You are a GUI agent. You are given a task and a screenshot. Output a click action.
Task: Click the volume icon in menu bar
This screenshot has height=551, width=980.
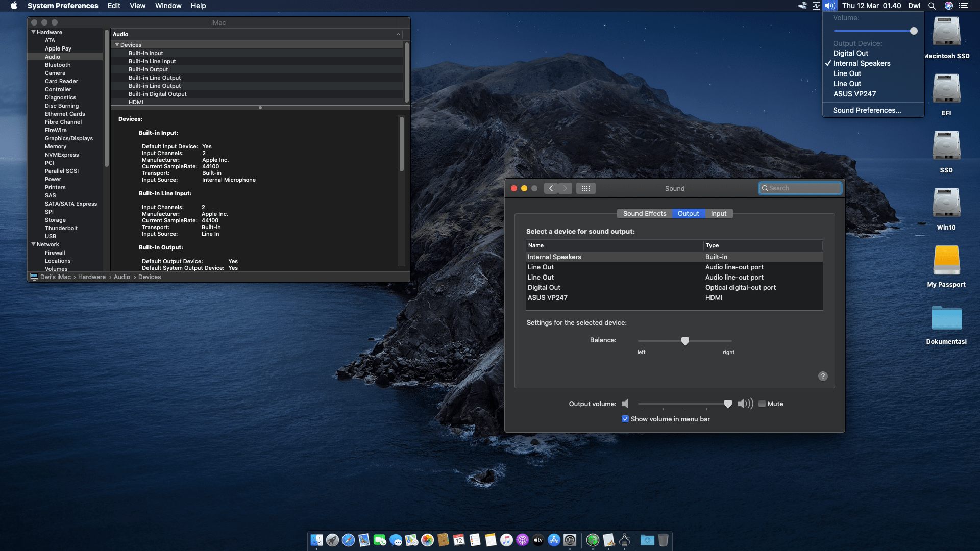click(830, 6)
